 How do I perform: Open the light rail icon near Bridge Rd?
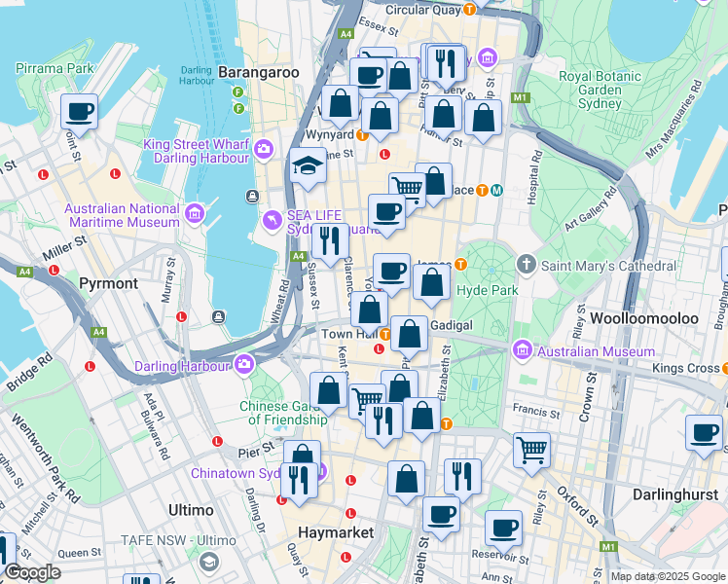point(90,366)
